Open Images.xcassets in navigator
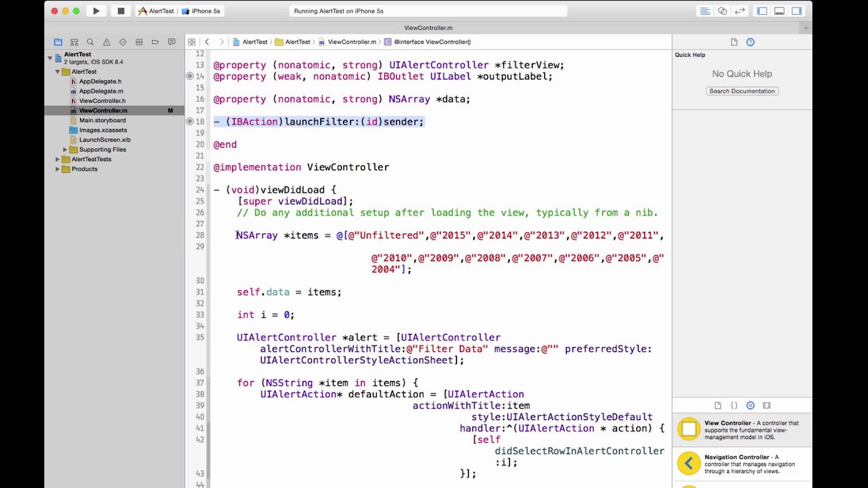The image size is (868, 488). coord(103,130)
